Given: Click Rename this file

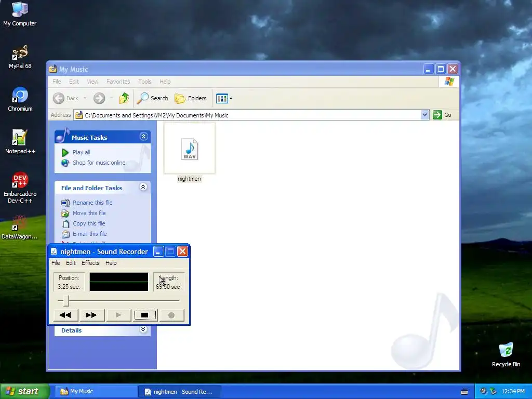Looking at the screenshot, I should click(x=92, y=203).
